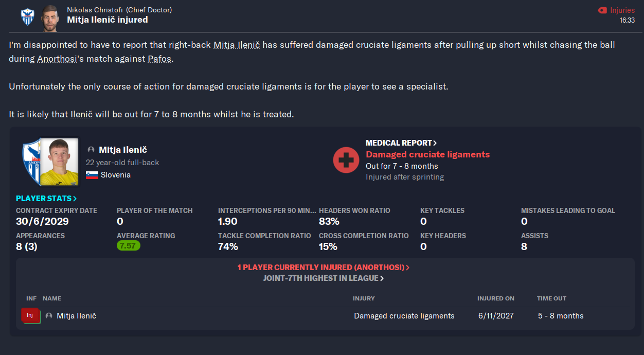This screenshot has height=355, width=644.
Task: Click the Anorthosis club badge in the header
Action: tap(27, 16)
